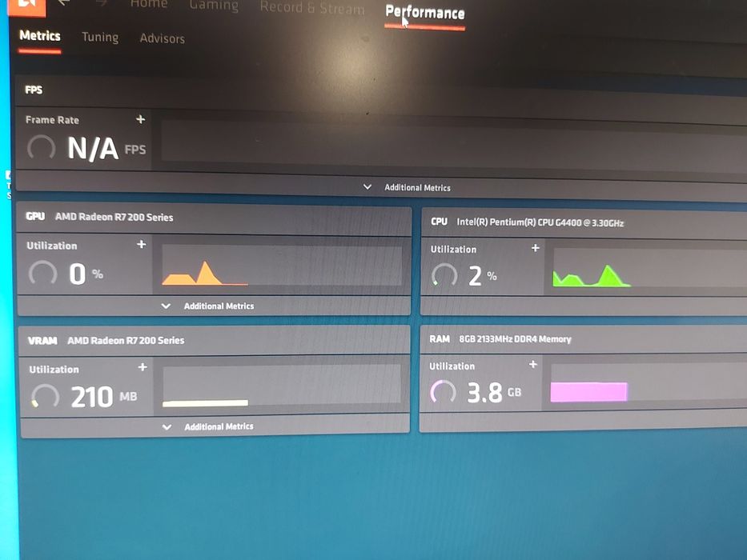Expand Additional Metrics under FPS
747x560 pixels.
click(x=407, y=187)
